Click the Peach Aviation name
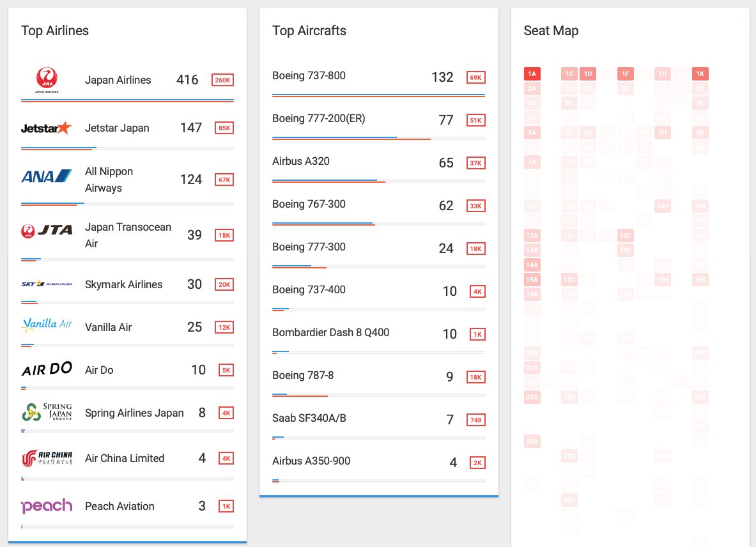The height and width of the screenshot is (547, 756). [x=120, y=506]
